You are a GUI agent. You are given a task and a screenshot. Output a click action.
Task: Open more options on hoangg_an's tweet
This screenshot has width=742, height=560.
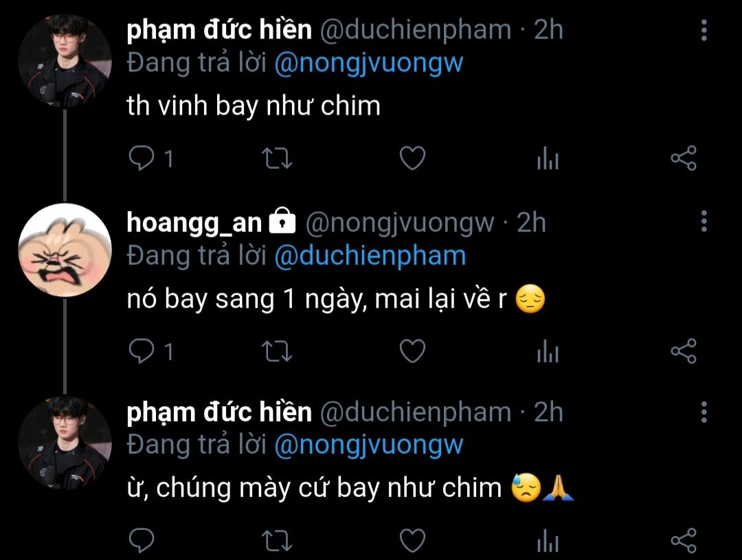[x=704, y=221]
